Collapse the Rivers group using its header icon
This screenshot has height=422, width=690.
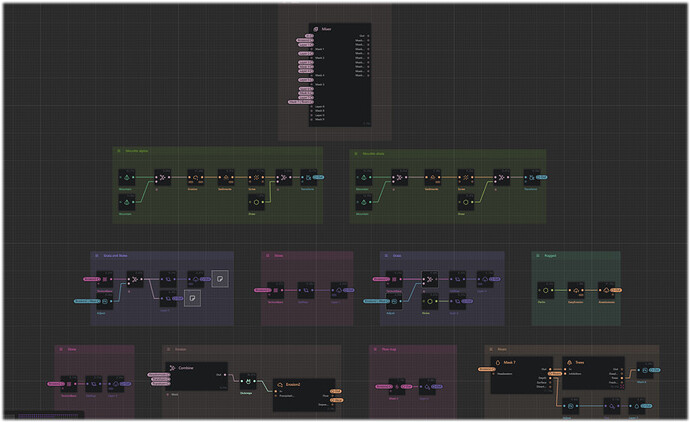coord(491,349)
